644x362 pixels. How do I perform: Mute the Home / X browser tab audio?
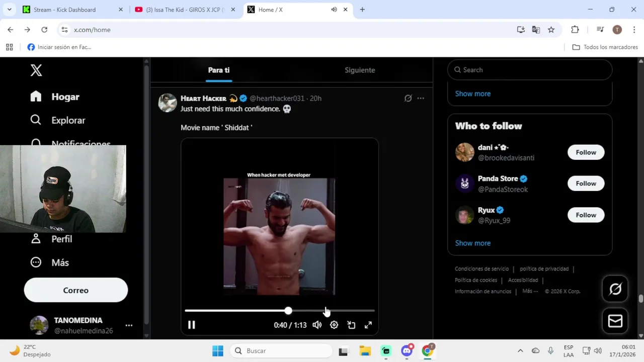[334, 10]
